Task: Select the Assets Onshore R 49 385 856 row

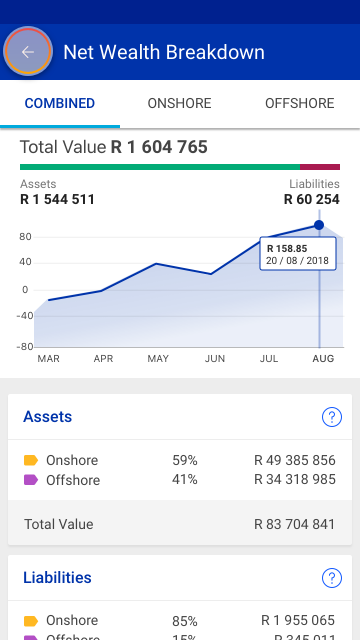Action: coord(180,460)
